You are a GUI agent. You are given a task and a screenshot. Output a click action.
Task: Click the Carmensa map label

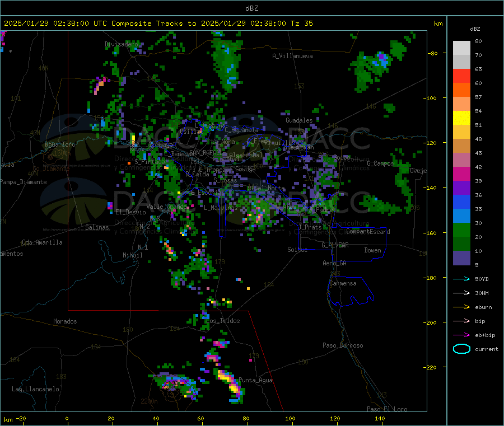(x=343, y=283)
